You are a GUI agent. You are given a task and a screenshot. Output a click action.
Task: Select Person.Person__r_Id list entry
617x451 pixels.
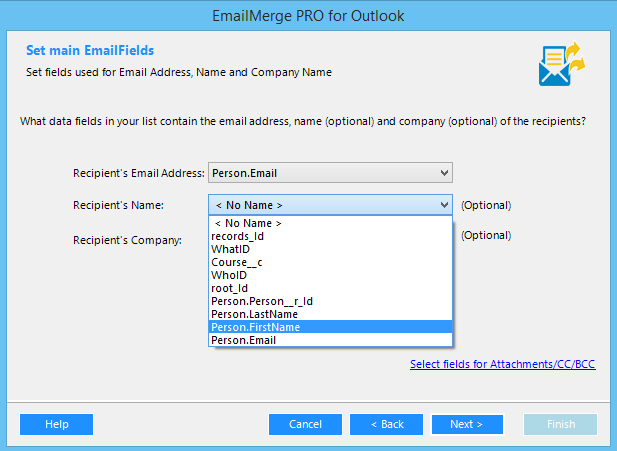click(x=330, y=301)
